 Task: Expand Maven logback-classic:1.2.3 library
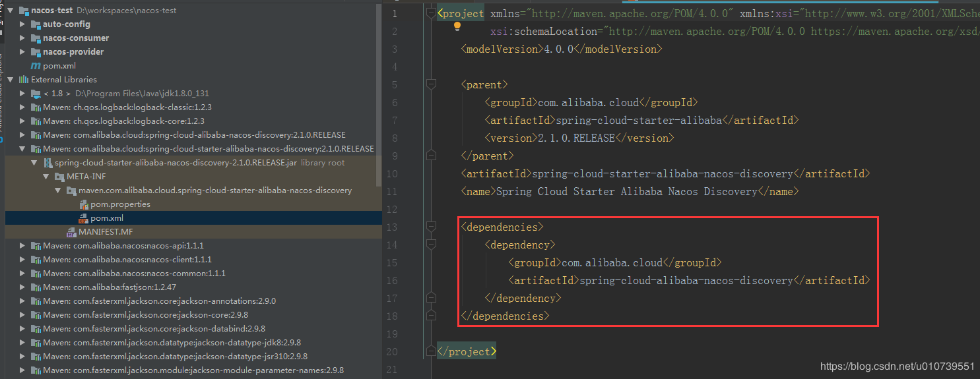pyautogui.click(x=22, y=107)
